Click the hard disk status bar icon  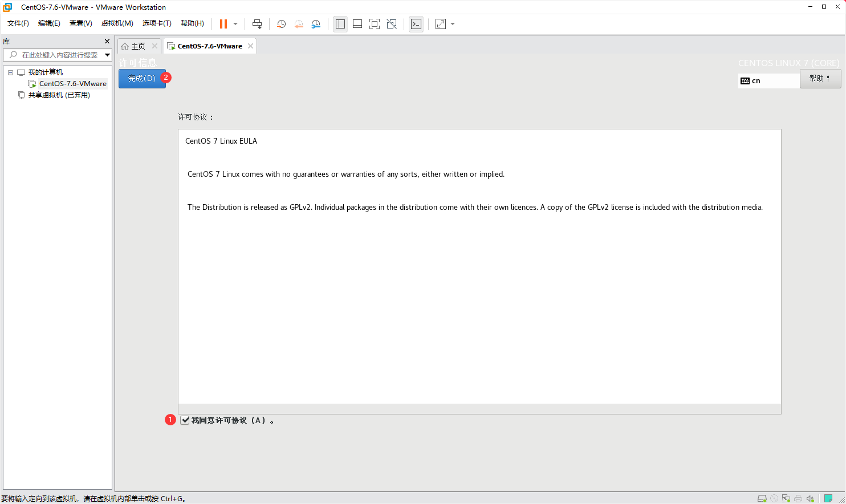click(762, 498)
